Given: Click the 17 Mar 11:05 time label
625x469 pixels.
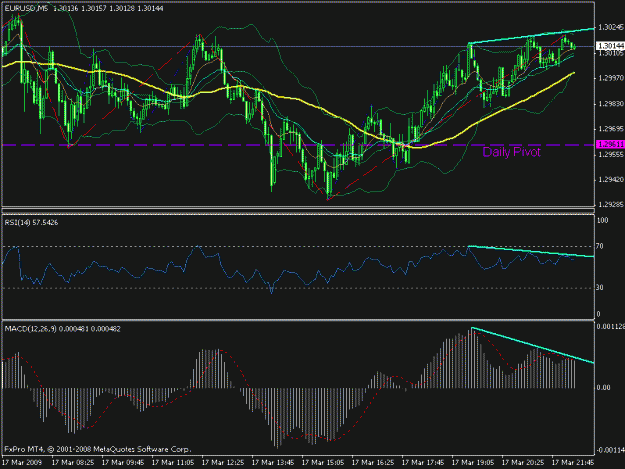Looking at the screenshot, I should click(x=173, y=463).
